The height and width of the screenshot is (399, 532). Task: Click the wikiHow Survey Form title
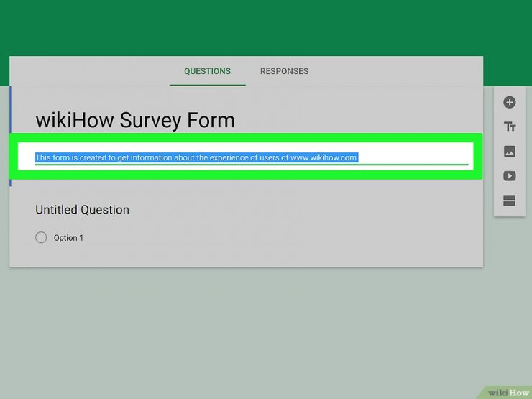coord(135,120)
